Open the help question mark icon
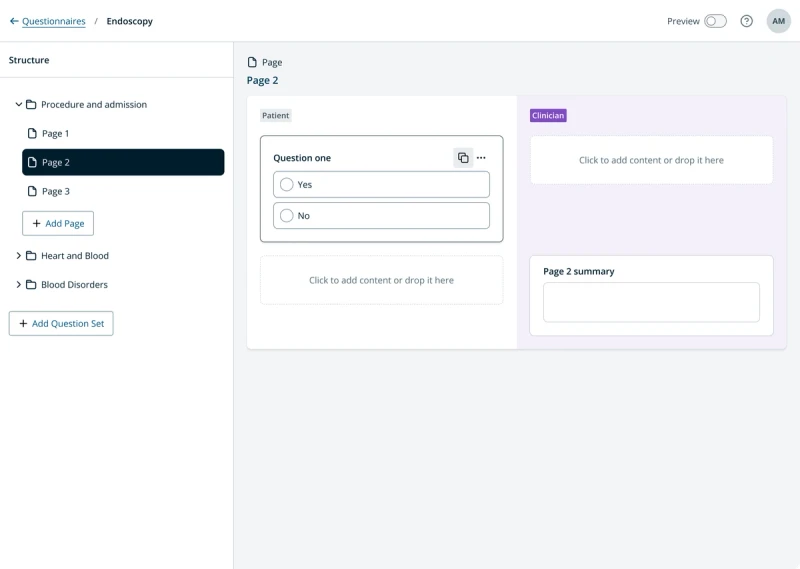The image size is (800, 569). [746, 21]
